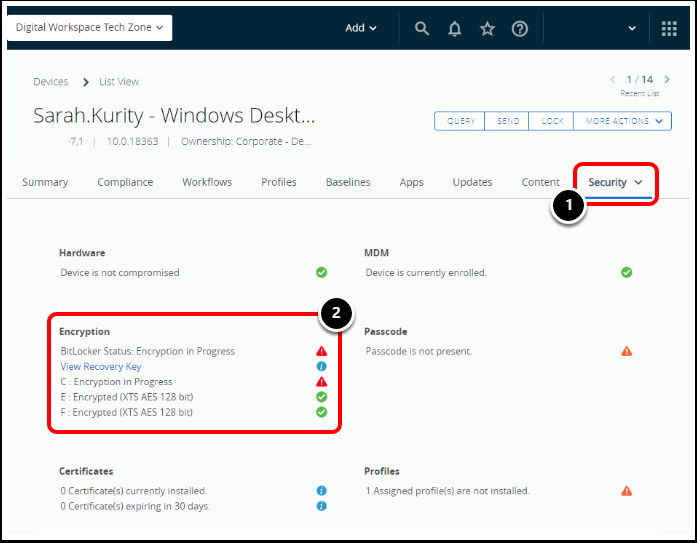Viewport: 697px width, 543px height.
Task: Open the apps grid icon
Action: click(x=669, y=29)
